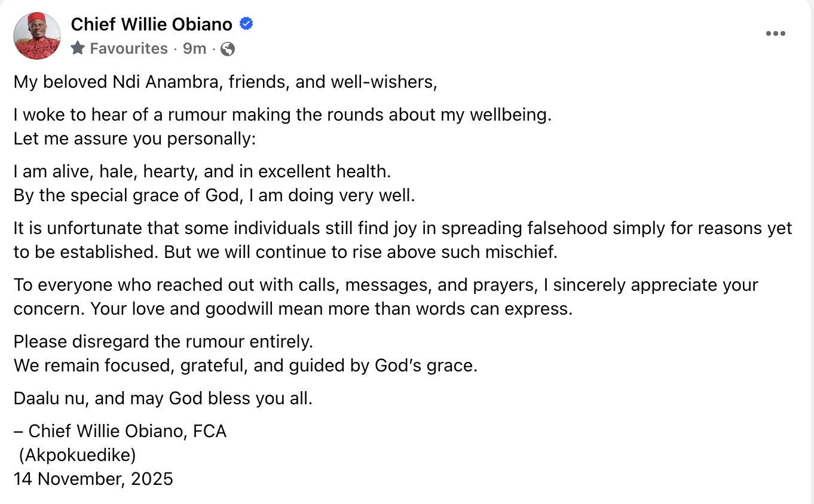Click the "My beloved Ndi Anambra" greeting line

click(x=225, y=82)
